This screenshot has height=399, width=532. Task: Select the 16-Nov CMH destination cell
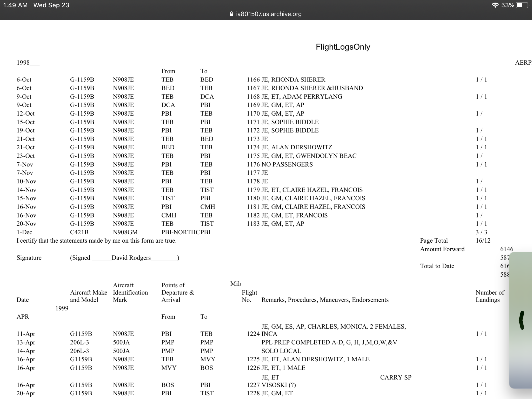208,207
